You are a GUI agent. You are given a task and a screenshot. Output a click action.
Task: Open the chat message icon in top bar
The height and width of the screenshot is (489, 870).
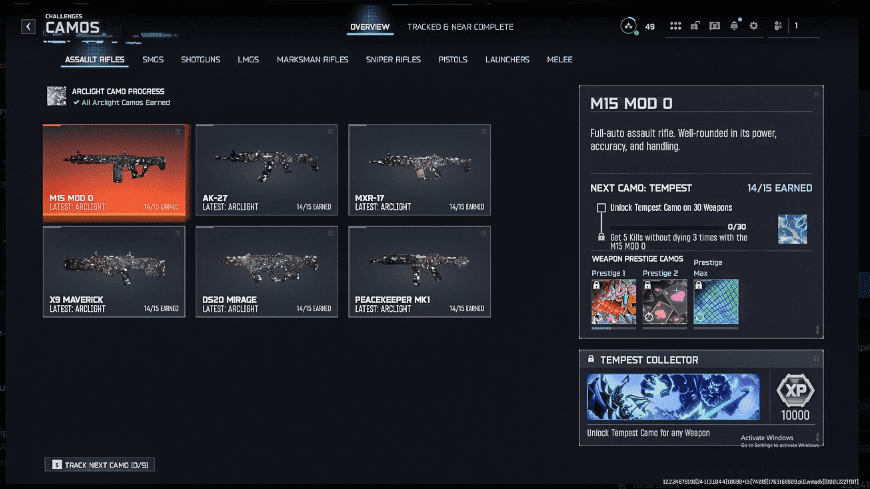pyautogui.click(x=714, y=26)
